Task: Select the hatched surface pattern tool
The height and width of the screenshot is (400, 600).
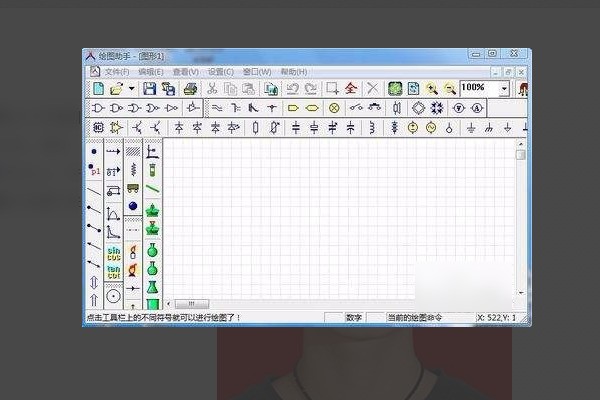Action: click(132, 151)
